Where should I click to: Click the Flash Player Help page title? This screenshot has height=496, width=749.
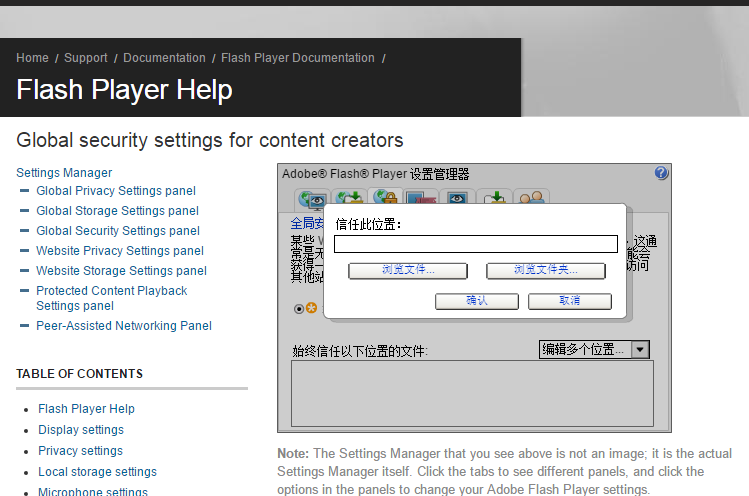pyautogui.click(x=124, y=90)
